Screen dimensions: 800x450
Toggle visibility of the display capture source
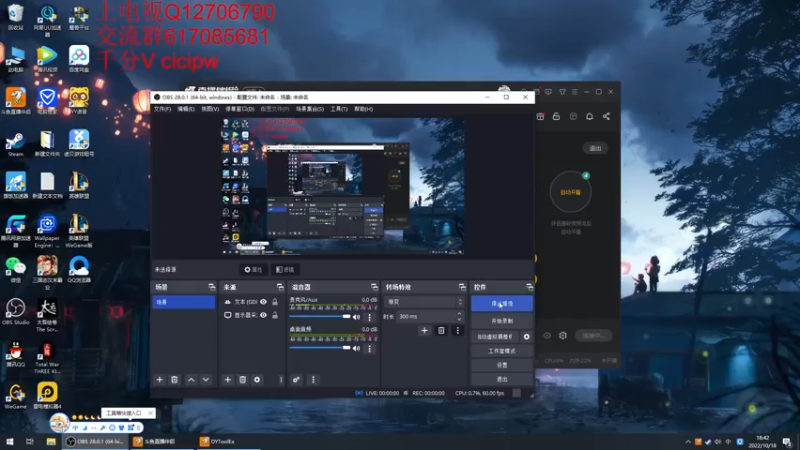point(263,315)
